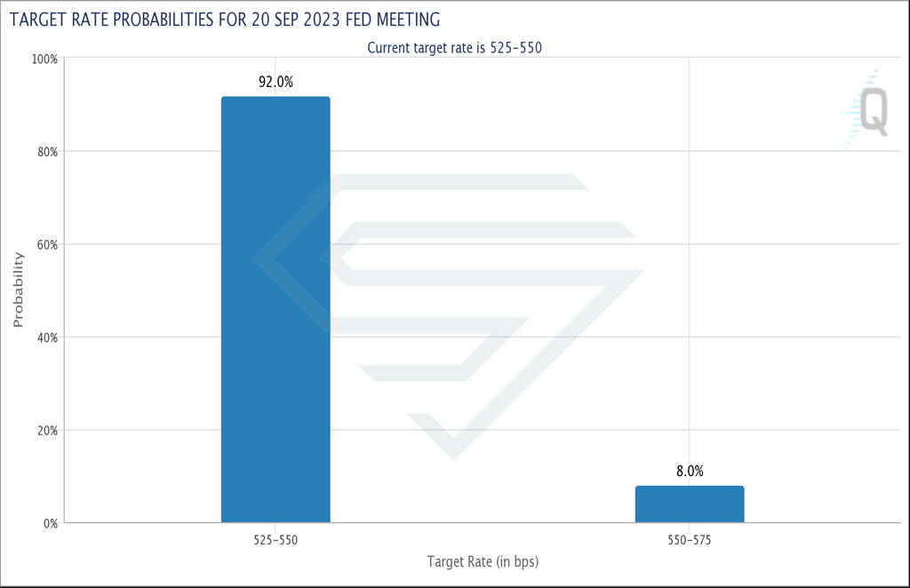Image resolution: width=910 pixels, height=588 pixels.
Task: Click the Probability y-axis title
Action: click(x=18, y=290)
